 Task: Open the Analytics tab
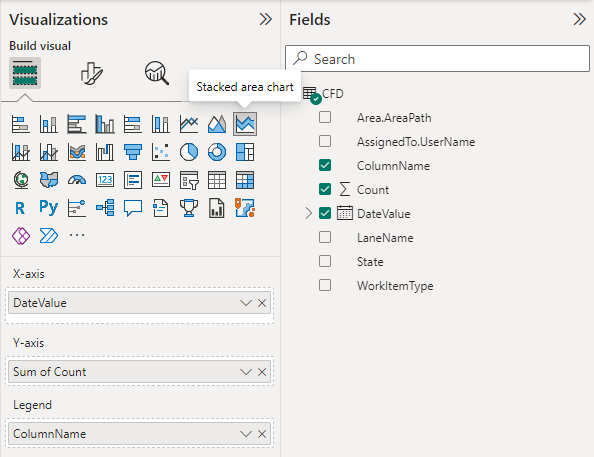tap(156, 73)
